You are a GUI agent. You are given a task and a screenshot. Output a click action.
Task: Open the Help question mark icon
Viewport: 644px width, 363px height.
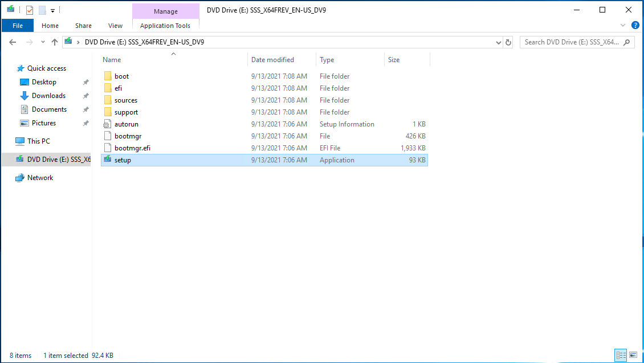pyautogui.click(x=635, y=26)
